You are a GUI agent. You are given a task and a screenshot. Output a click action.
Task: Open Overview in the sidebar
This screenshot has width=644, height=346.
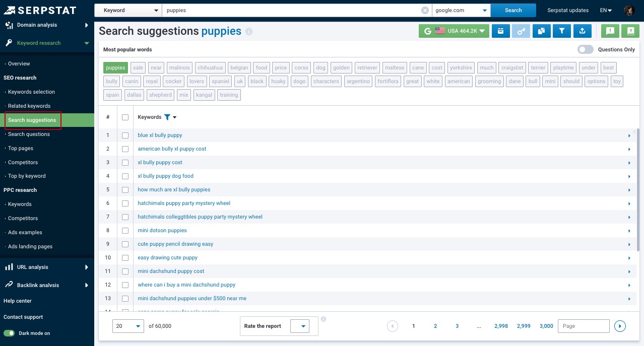(x=19, y=63)
